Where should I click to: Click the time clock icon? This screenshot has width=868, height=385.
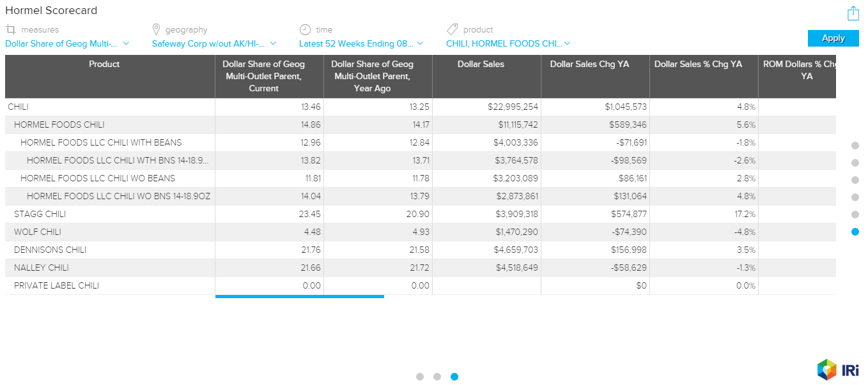click(x=305, y=29)
